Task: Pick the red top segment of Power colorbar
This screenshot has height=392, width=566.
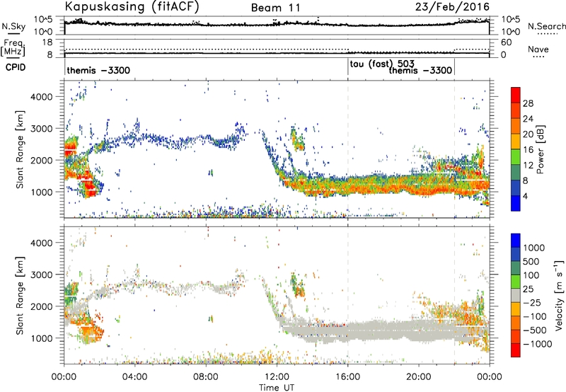Action: pos(516,95)
